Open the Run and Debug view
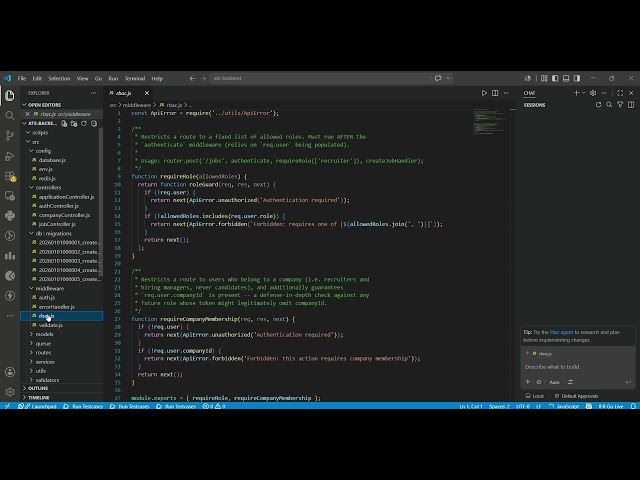Image resolution: width=640 pixels, height=480 pixels. (x=10, y=156)
